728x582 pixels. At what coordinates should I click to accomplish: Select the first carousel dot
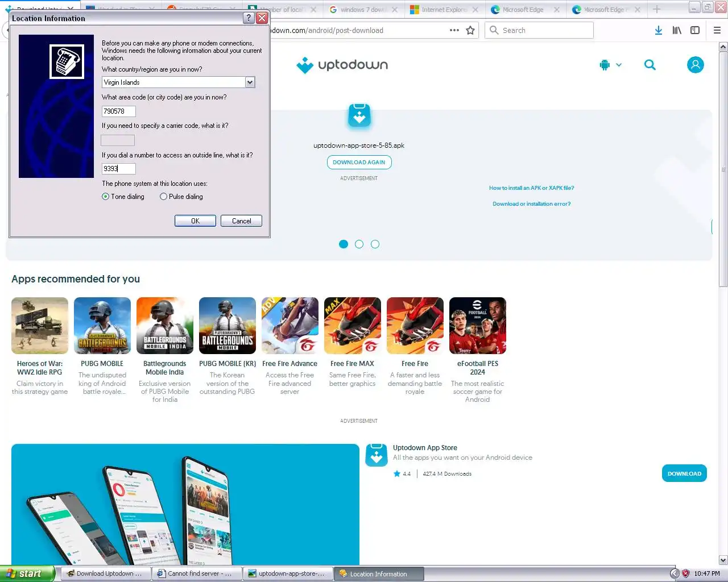(344, 244)
